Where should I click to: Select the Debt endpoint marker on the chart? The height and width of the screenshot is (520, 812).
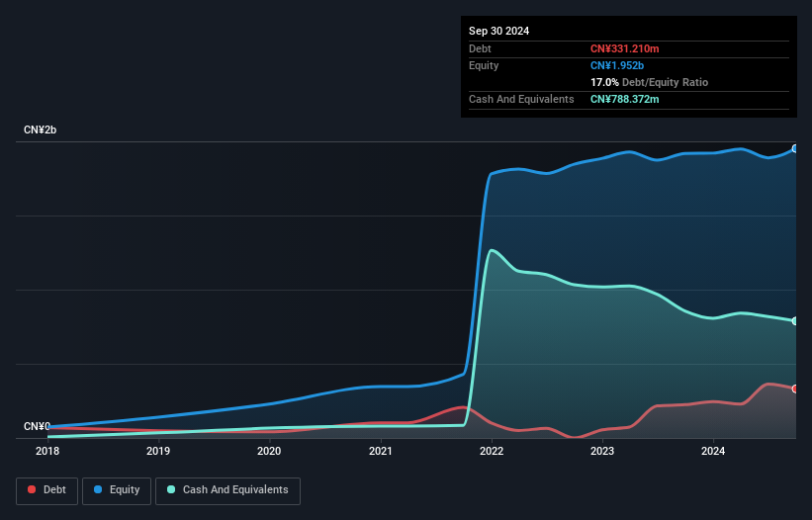click(x=795, y=390)
